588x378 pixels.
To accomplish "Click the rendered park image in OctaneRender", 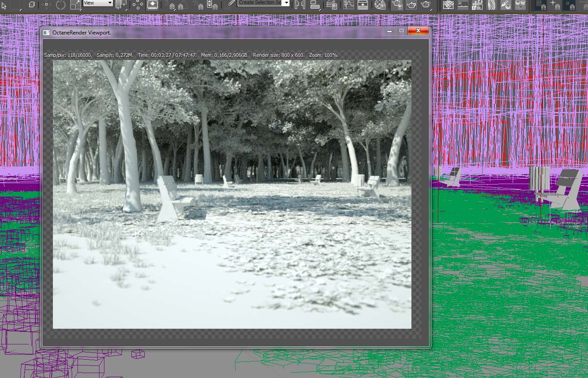I will [x=232, y=194].
